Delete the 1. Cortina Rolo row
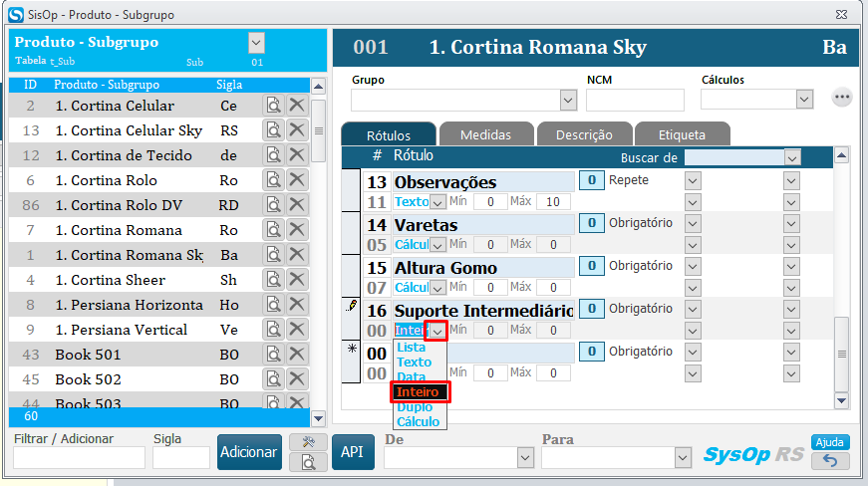Image resolution: width=868 pixels, height=486 pixels. point(297,180)
